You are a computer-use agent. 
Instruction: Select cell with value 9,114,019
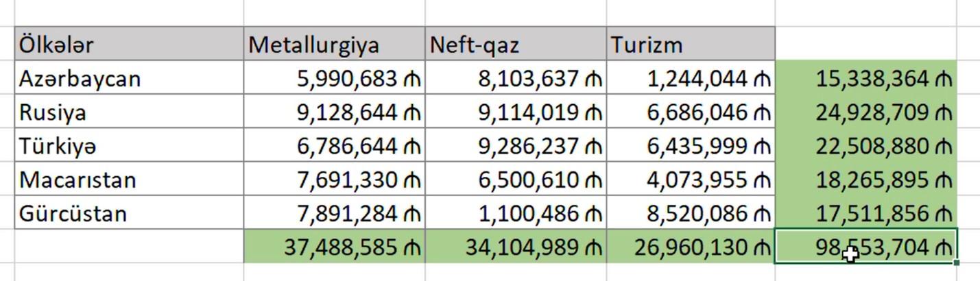pyautogui.click(x=516, y=112)
